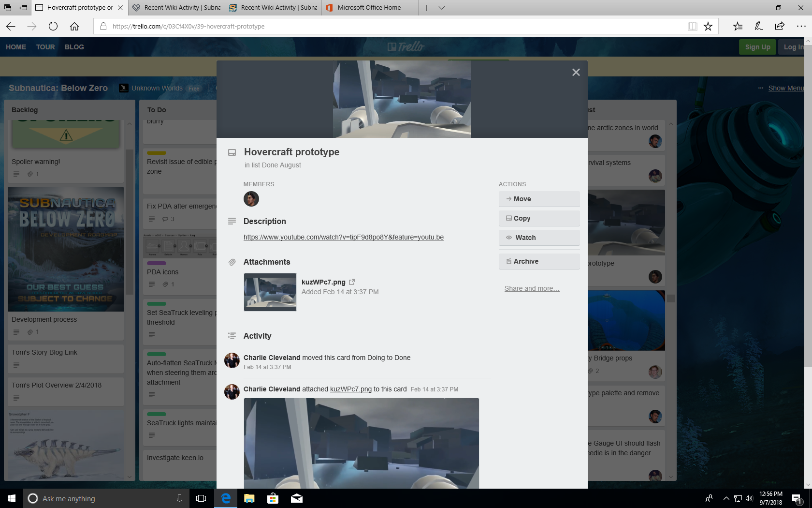
Task: Open the YouTube link in Description
Action: pyautogui.click(x=344, y=237)
